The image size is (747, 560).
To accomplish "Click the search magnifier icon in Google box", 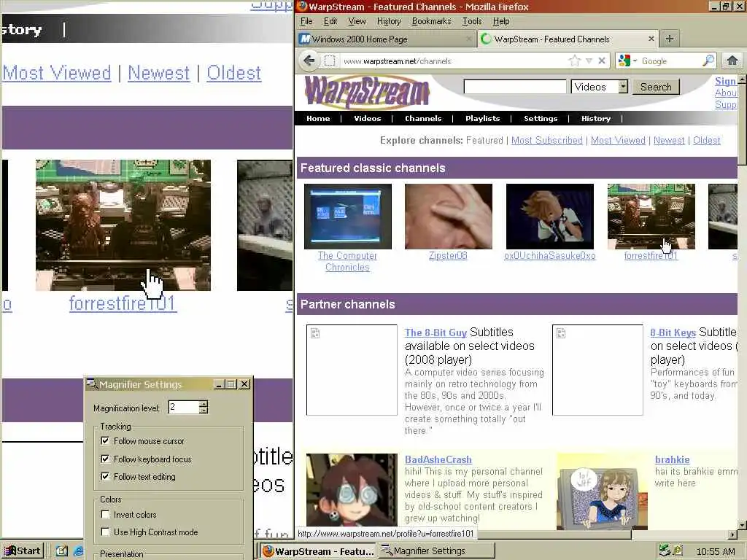I will (x=708, y=61).
